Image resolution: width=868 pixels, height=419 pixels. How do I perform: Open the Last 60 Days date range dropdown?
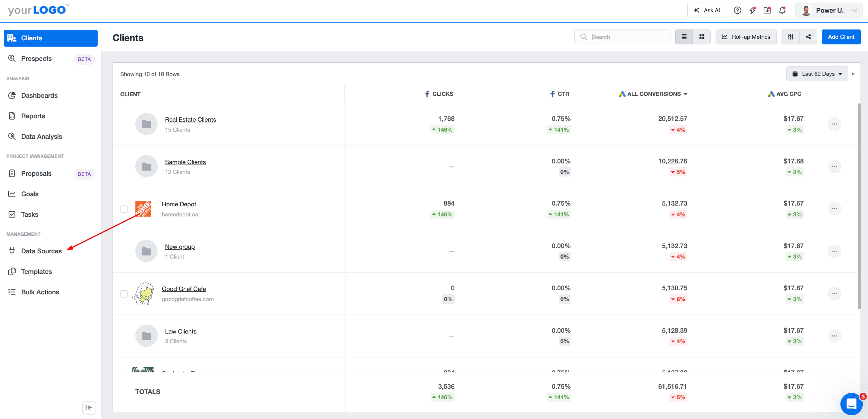pyautogui.click(x=817, y=74)
